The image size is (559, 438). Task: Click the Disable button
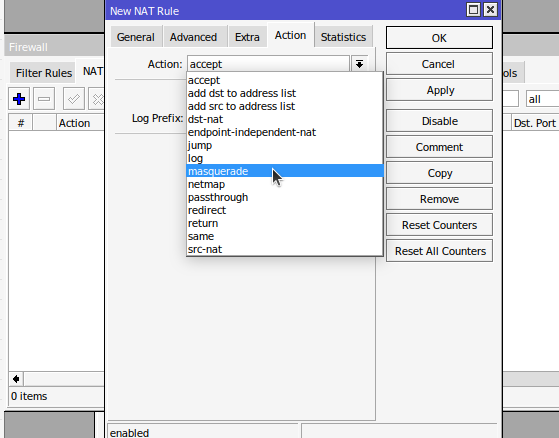[439, 121]
